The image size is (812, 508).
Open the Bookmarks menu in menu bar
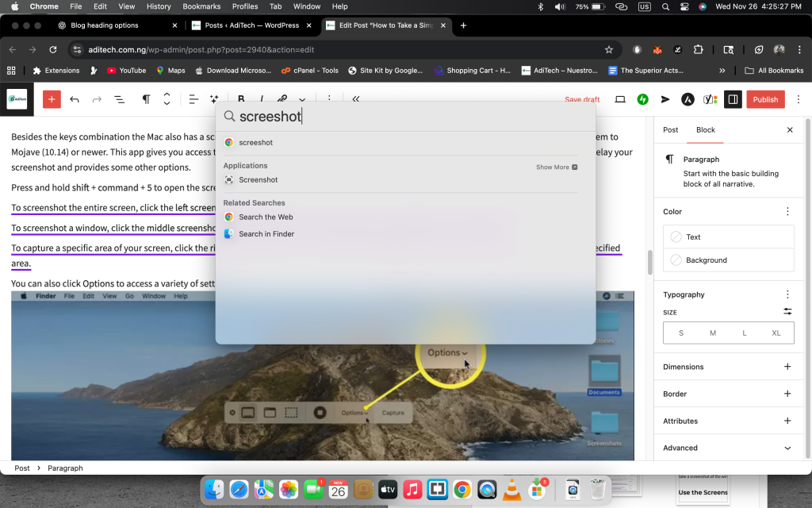coord(201,6)
